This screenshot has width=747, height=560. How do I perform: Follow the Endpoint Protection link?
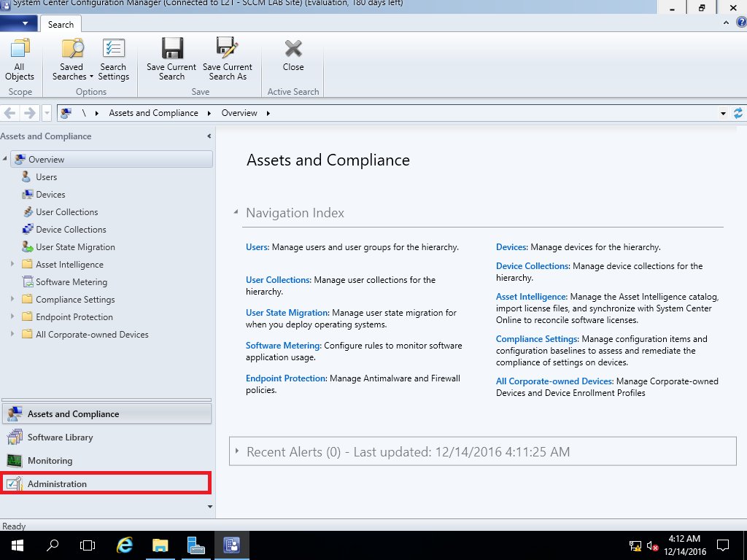(x=285, y=378)
